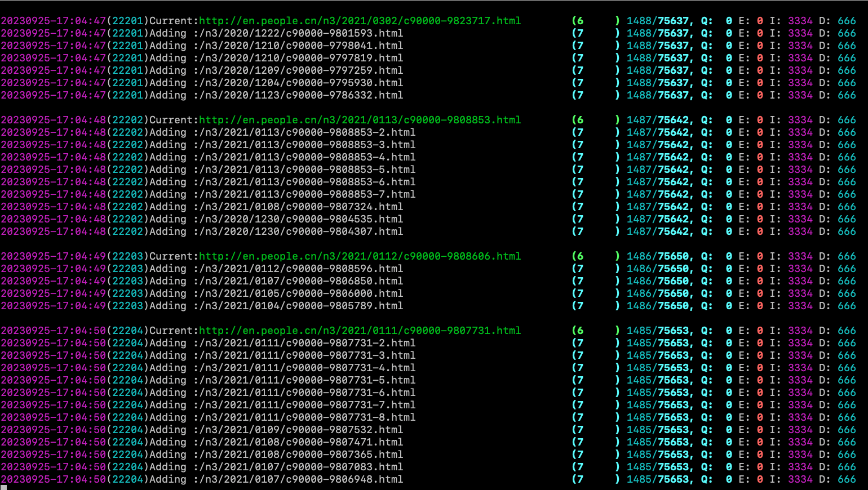Click the teal D: 666 value

(848, 21)
